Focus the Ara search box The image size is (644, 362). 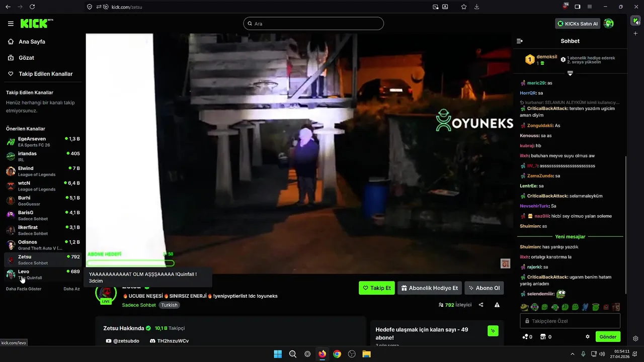pyautogui.click(x=313, y=24)
